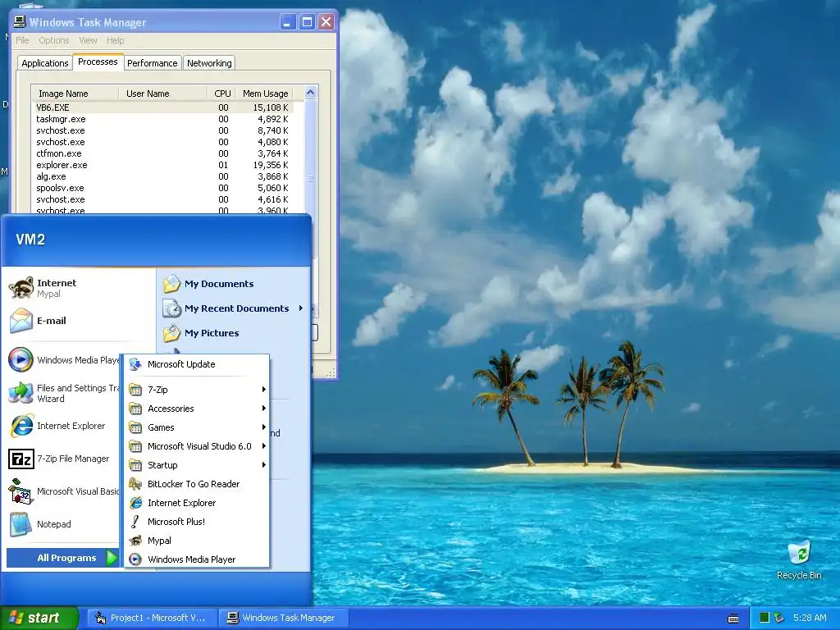
Task: Switch to Project1 - Microsoft Visual Basic taskbar button
Action: pyautogui.click(x=152, y=618)
